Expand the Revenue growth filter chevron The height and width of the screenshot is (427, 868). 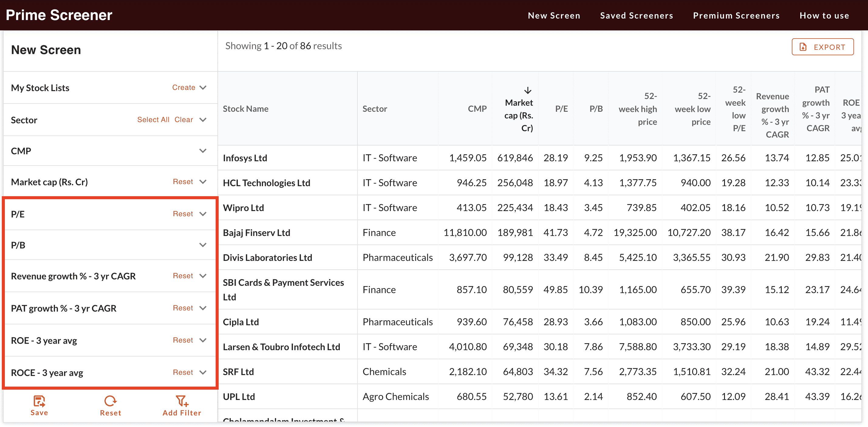[203, 276]
